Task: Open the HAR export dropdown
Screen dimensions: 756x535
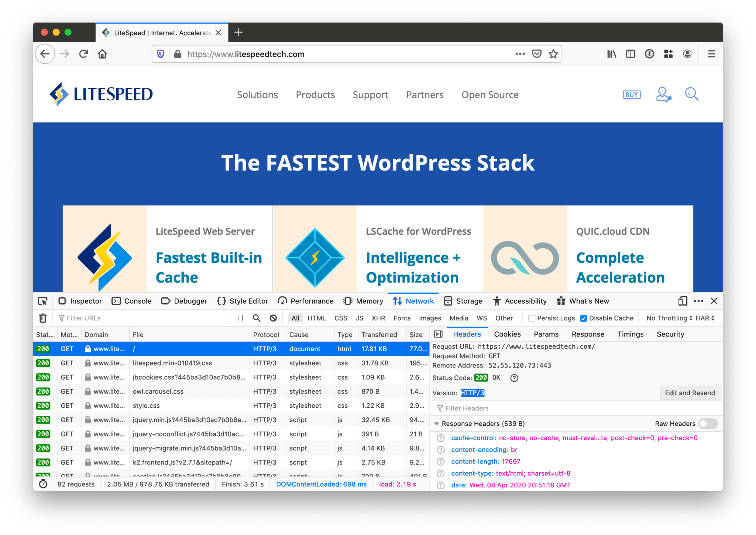Action: (x=704, y=318)
